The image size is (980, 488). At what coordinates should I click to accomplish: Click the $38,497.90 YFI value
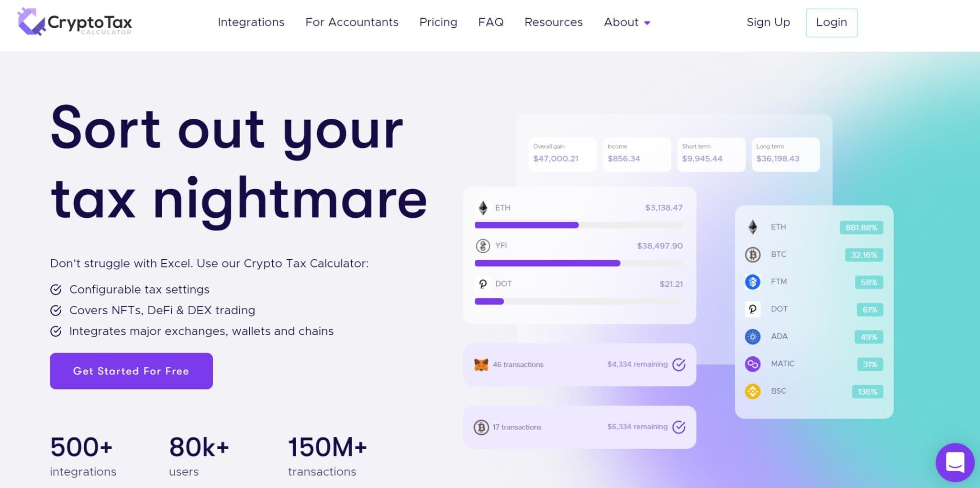660,246
